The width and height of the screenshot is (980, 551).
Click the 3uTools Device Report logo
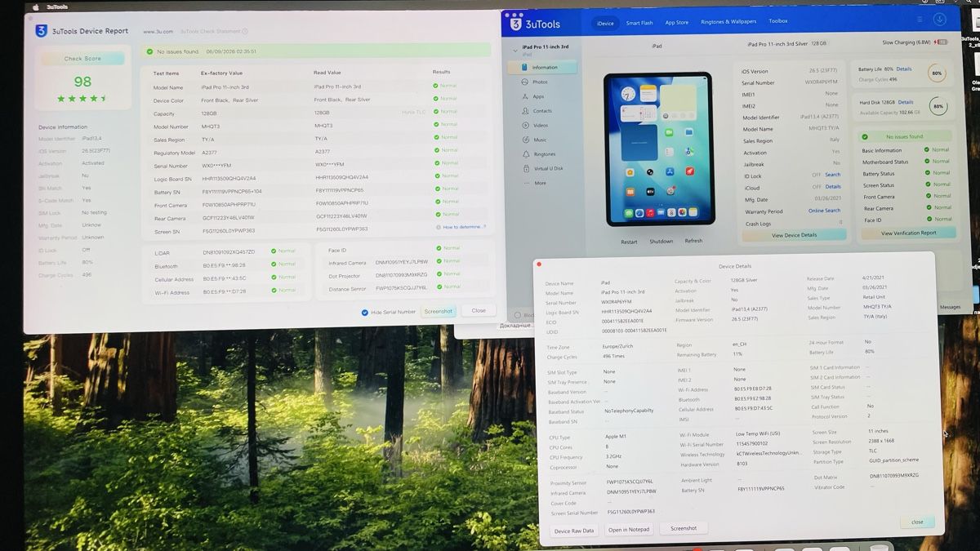[x=41, y=31]
